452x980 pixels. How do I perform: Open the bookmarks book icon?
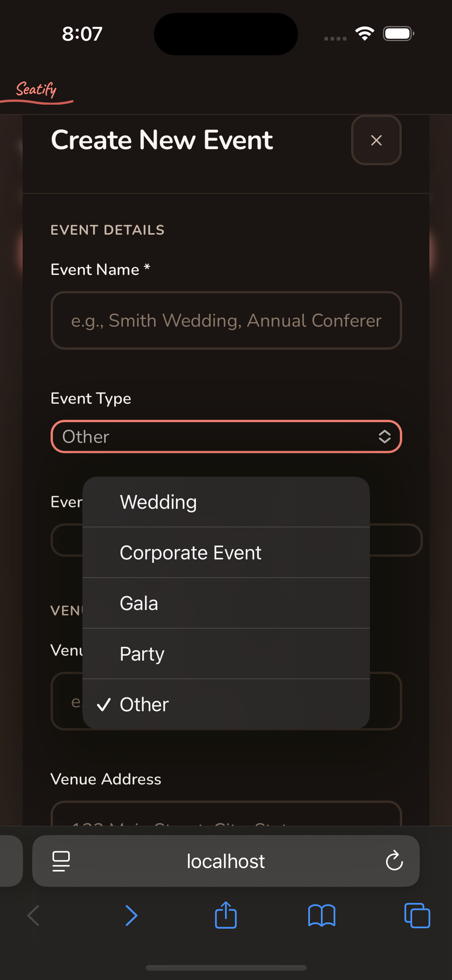pos(322,916)
